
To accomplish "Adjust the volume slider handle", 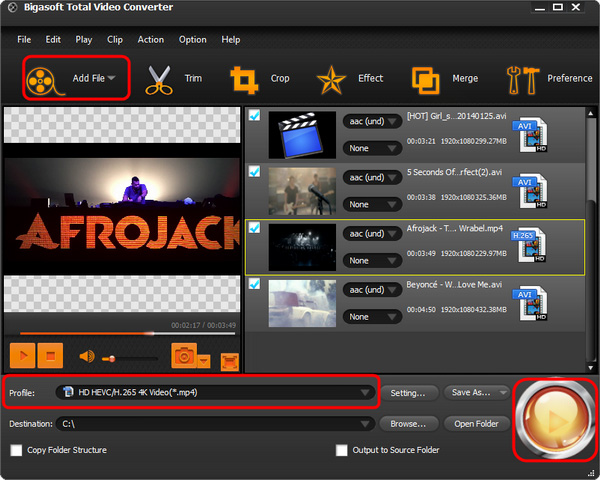I will tap(112, 359).
